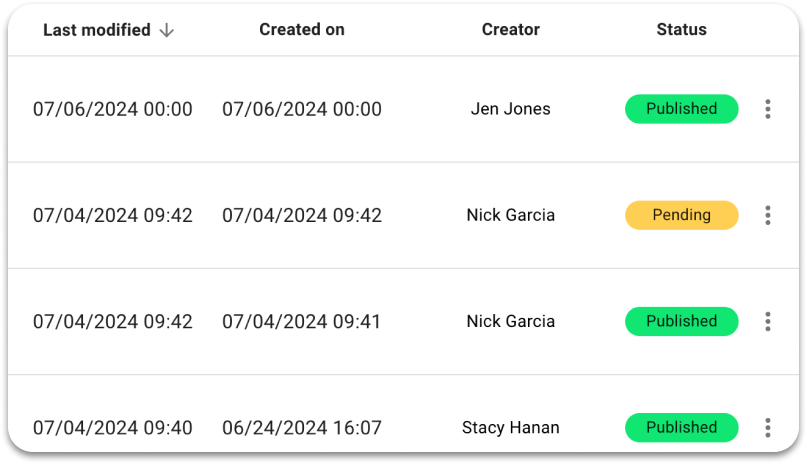Click the created on date 07/04/2024 09:41
Viewport: 807px width, 464px height.
pyautogui.click(x=301, y=322)
